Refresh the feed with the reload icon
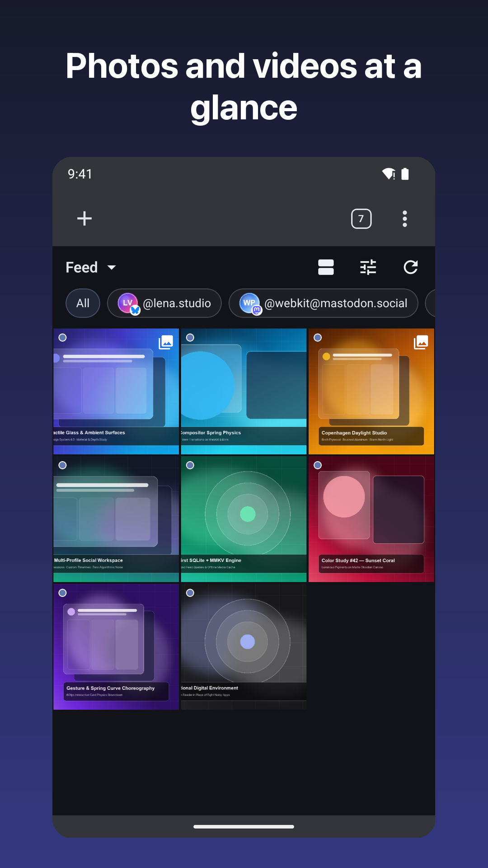 pos(411,267)
